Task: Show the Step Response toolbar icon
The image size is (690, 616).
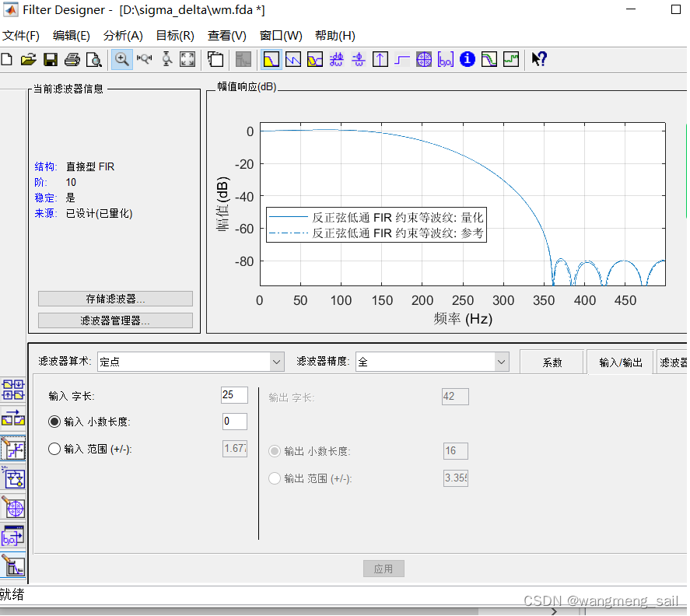Action: [x=402, y=59]
